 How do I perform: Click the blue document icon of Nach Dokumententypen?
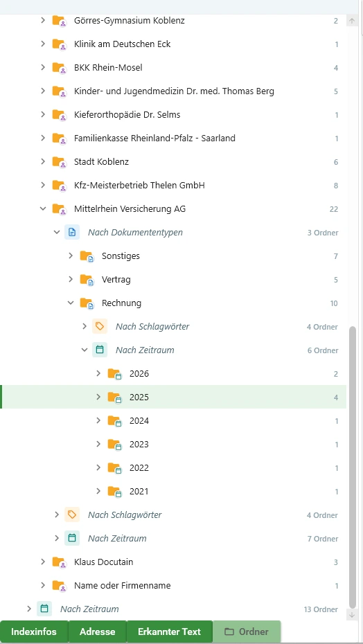click(x=72, y=233)
